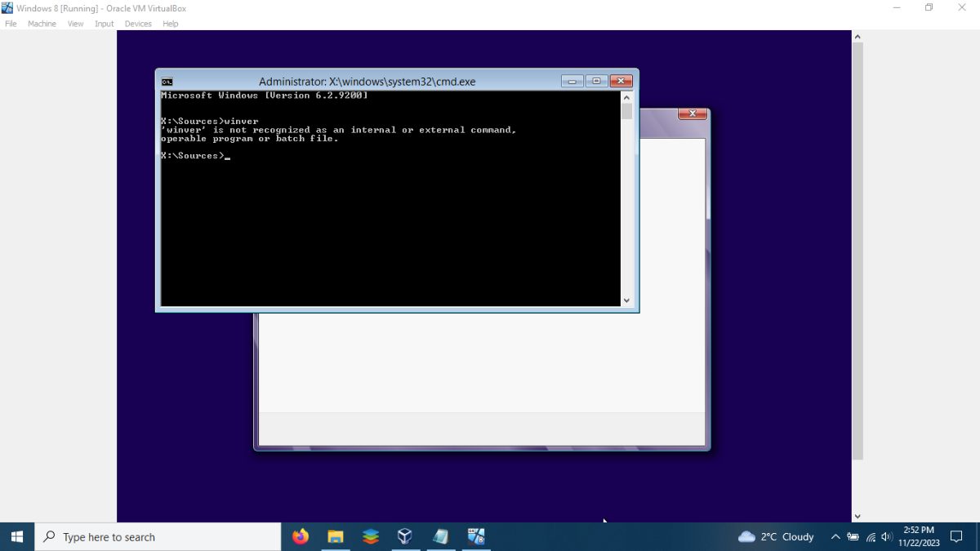Open the network Wi-Fi tray icon
Screen dimensions: 980x551
871,536
